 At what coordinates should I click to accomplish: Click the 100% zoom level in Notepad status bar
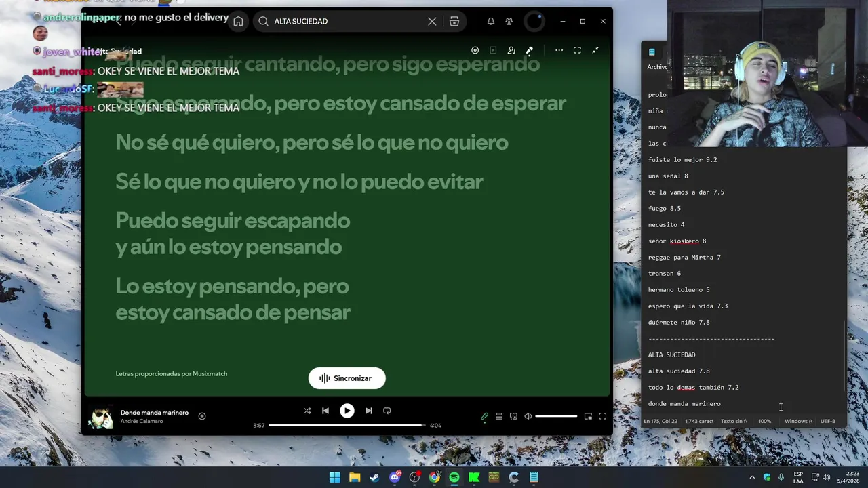764,422
